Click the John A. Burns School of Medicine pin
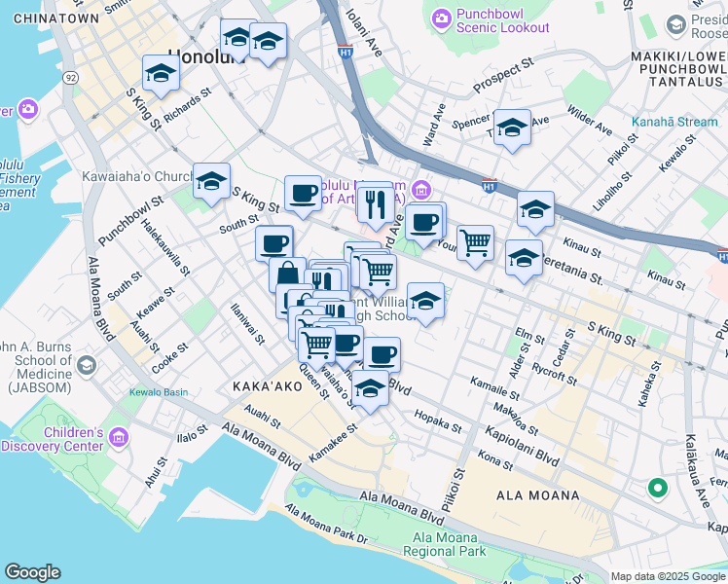The height and width of the screenshot is (584, 728). [87, 366]
